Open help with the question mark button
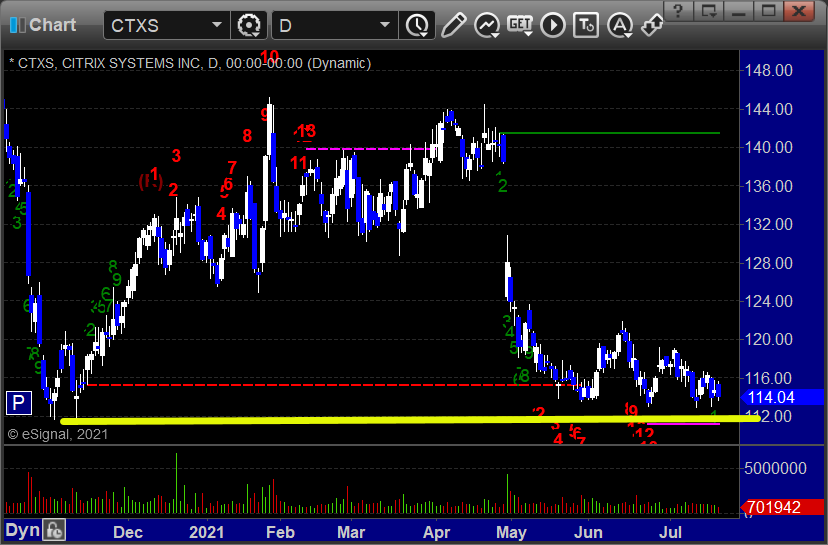The height and width of the screenshot is (545, 828). 679,11
